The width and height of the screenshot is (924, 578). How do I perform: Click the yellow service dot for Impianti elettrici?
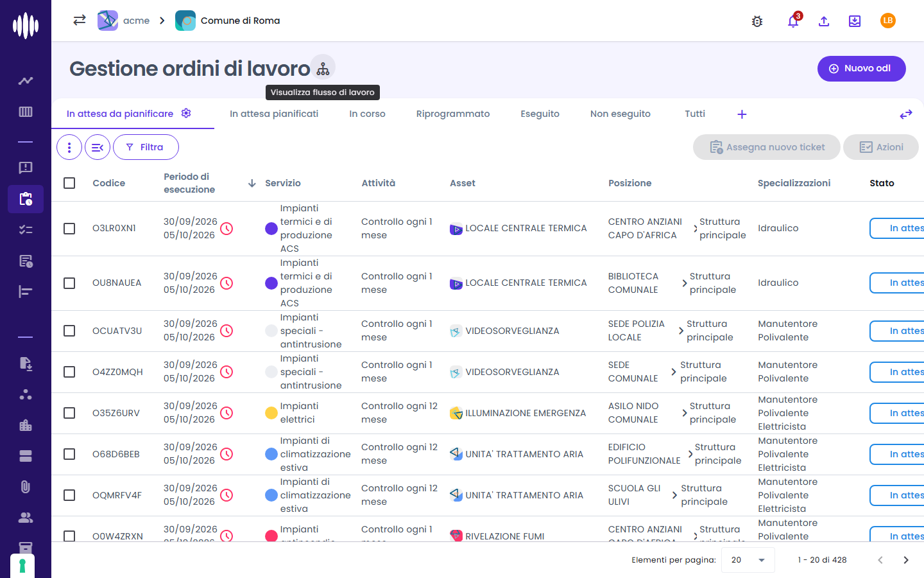[x=271, y=413]
